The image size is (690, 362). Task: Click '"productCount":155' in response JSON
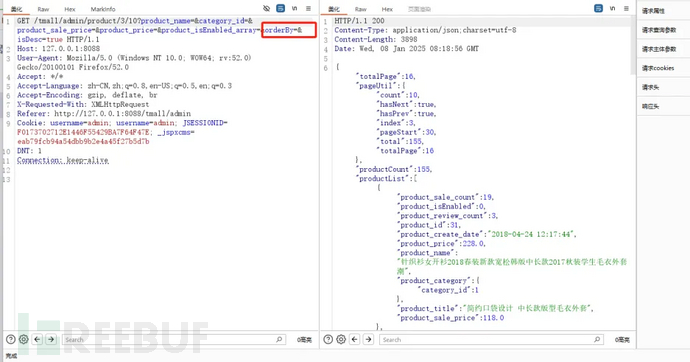pos(394,169)
